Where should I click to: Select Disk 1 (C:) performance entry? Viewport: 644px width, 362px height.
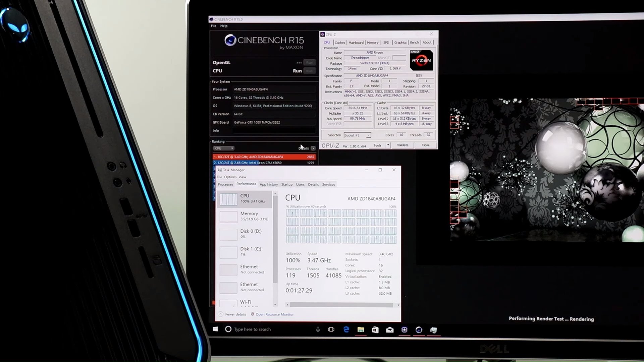[x=245, y=252]
